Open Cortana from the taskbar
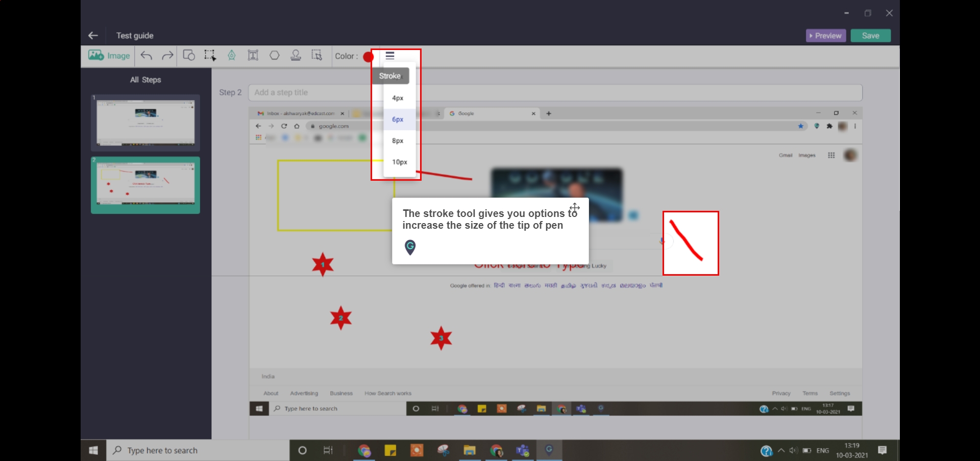 pos(302,450)
